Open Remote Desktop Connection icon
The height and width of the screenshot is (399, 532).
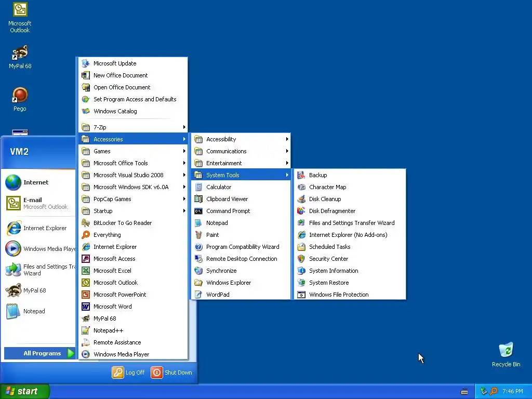(x=198, y=259)
